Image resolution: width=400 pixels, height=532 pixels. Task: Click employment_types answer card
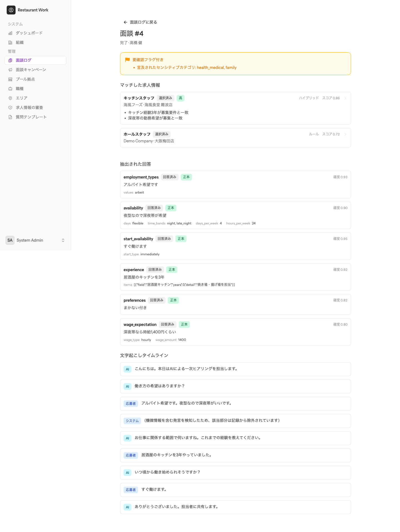[x=236, y=185]
